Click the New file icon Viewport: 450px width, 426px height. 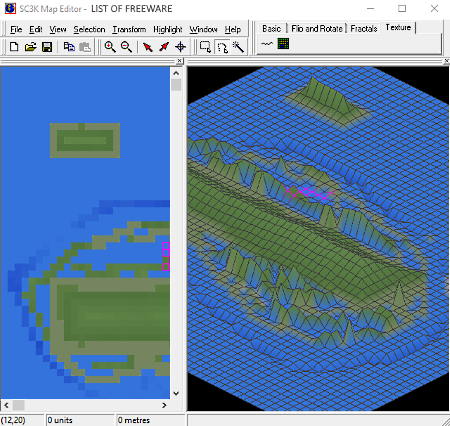(14, 47)
